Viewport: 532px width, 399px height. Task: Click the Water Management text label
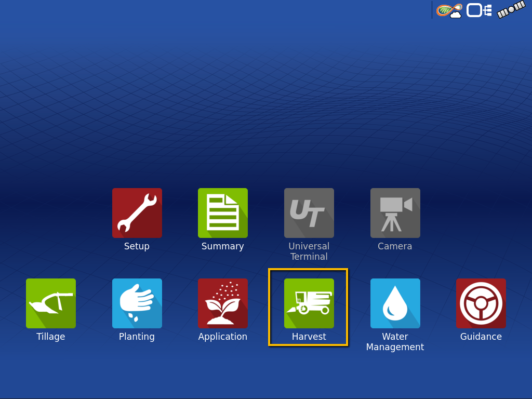point(395,342)
